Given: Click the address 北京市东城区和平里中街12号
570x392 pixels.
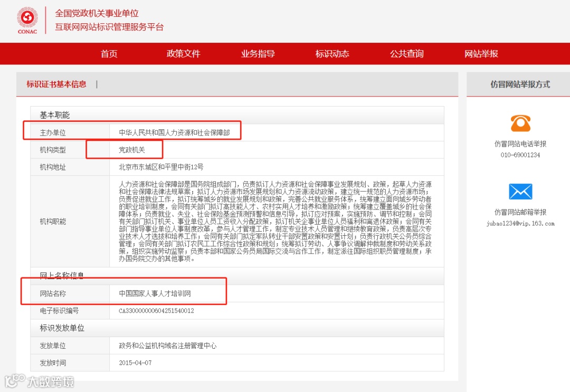Looking at the screenshot, I should [x=161, y=167].
